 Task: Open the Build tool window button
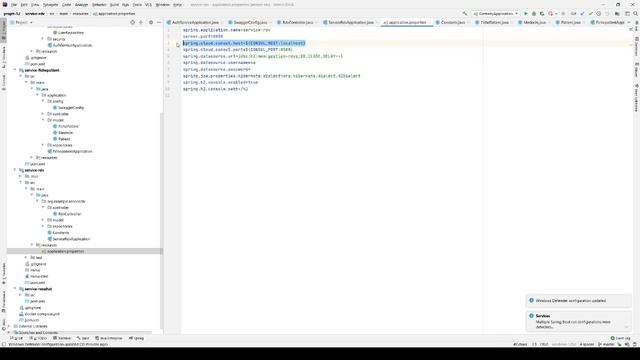click(83, 338)
